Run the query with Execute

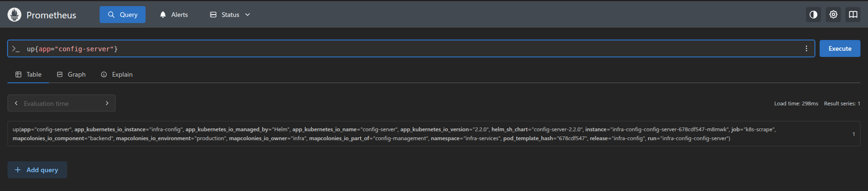[840, 48]
